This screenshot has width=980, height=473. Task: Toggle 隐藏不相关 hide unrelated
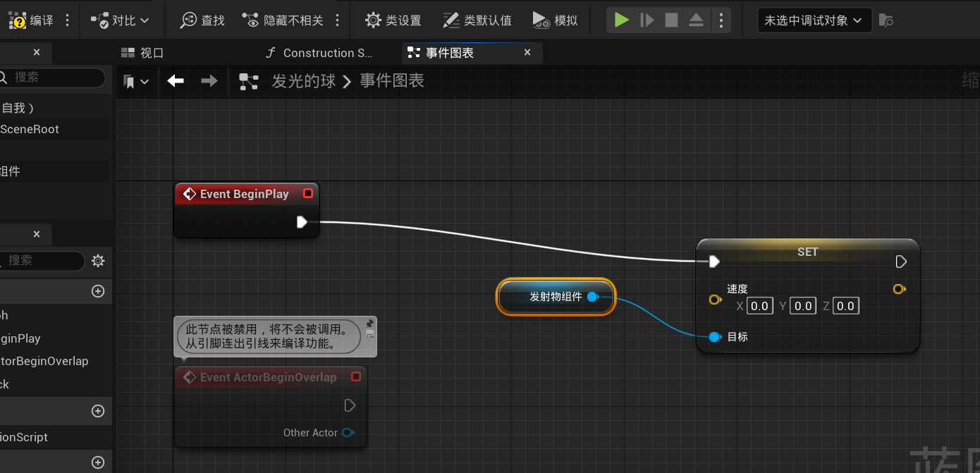click(282, 20)
